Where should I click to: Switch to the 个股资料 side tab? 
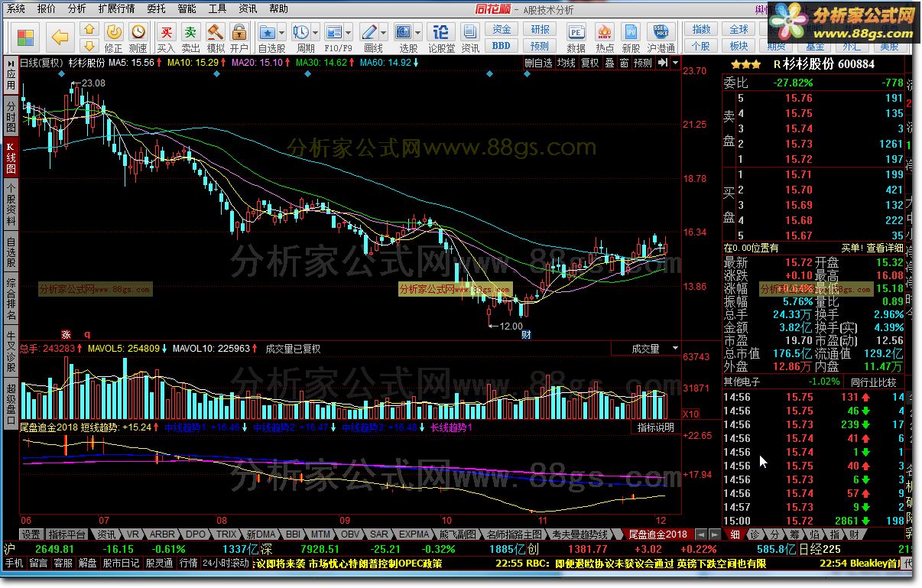tap(11, 204)
